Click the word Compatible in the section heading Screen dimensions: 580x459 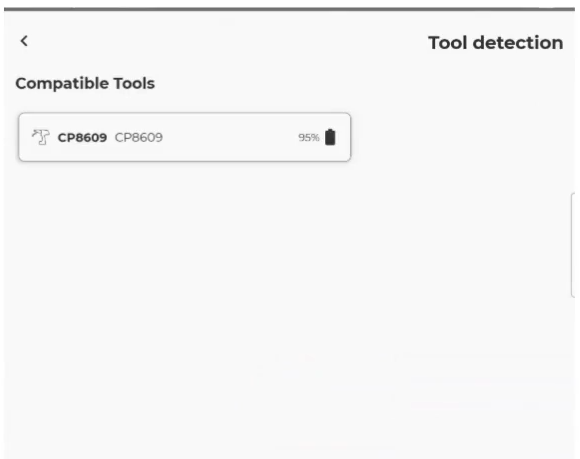(x=62, y=84)
